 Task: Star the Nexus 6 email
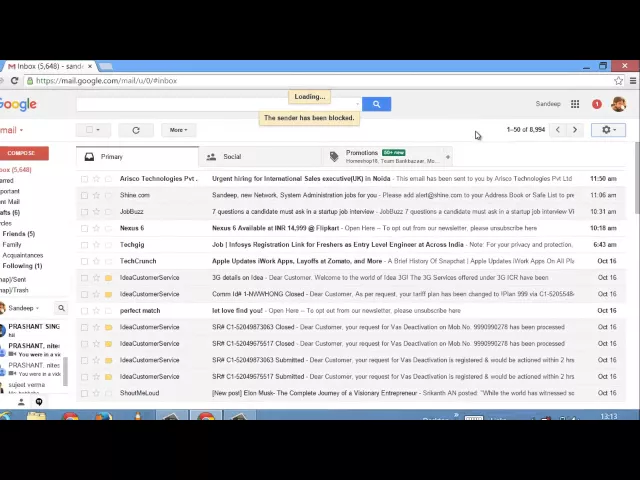(x=96, y=228)
